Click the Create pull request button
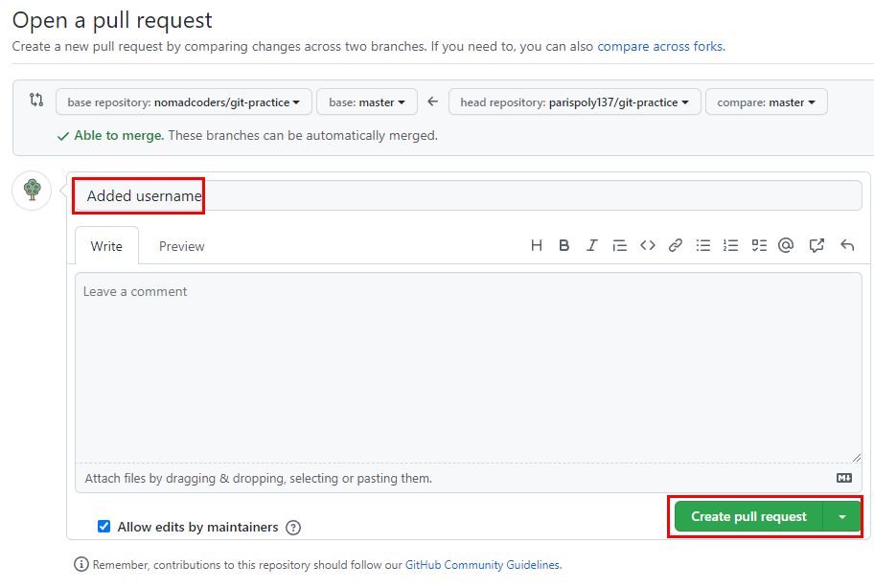This screenshot has width=874, height=588. pyautogui.click(x=748, y=517)
